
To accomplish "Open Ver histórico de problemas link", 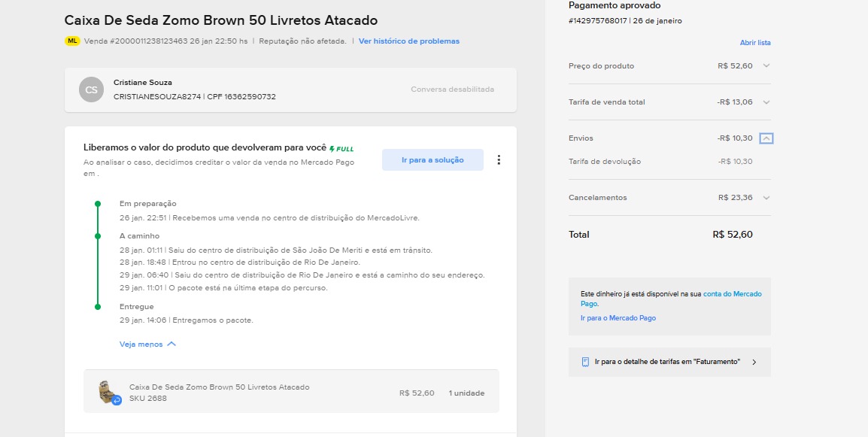I will pos(409,41).
